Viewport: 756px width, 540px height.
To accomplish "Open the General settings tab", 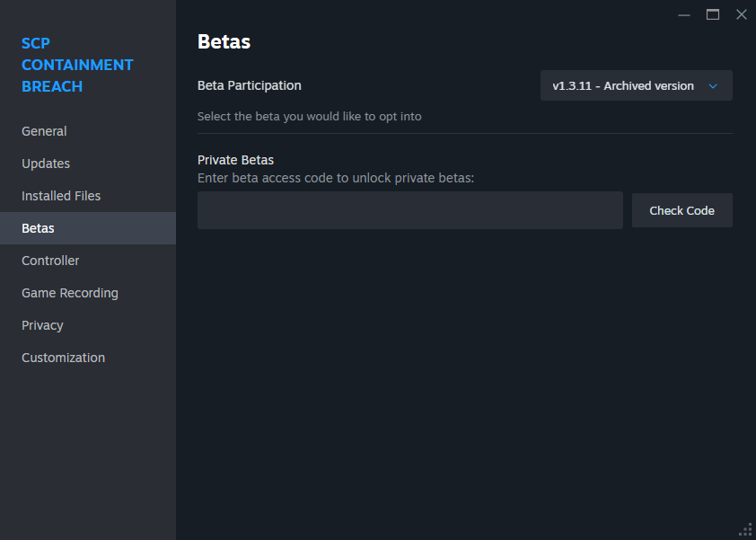I will (x=44, y=131).
